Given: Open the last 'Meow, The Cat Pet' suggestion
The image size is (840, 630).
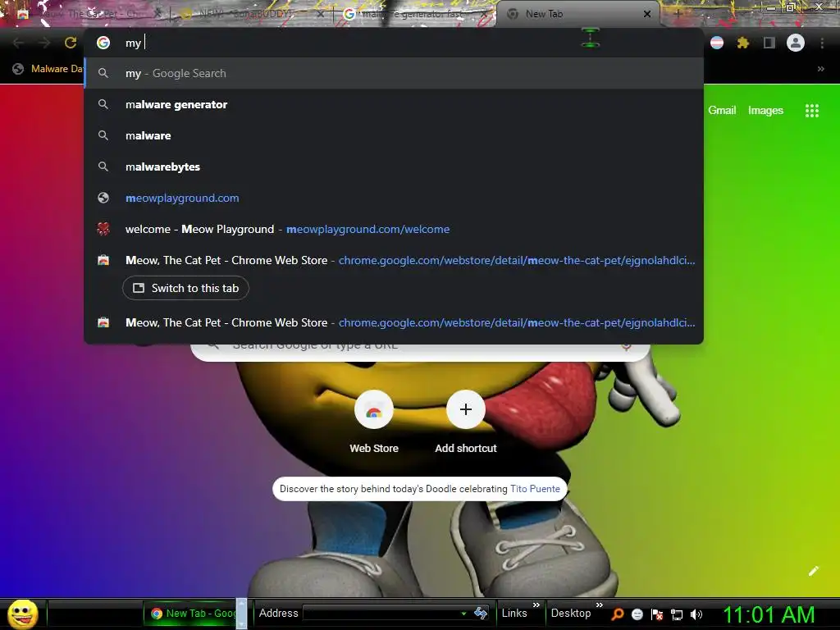Looking at the screenshot, I should pyautogui.click(x=394, y=322).
